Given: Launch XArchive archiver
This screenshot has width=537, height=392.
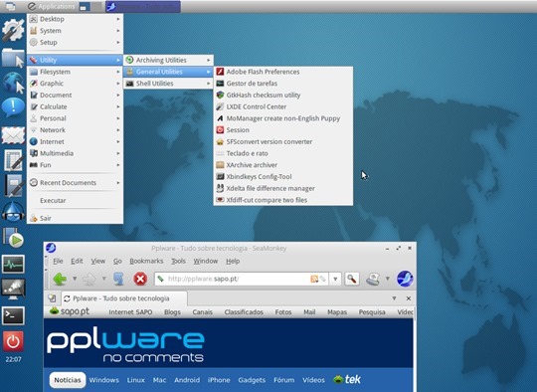Looking at the screenshot, I should point(282,165).
